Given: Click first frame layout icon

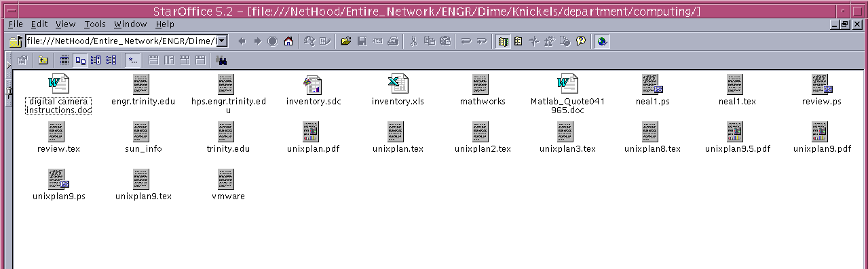Looking at the screenshot, I should [x=153, y=60].
